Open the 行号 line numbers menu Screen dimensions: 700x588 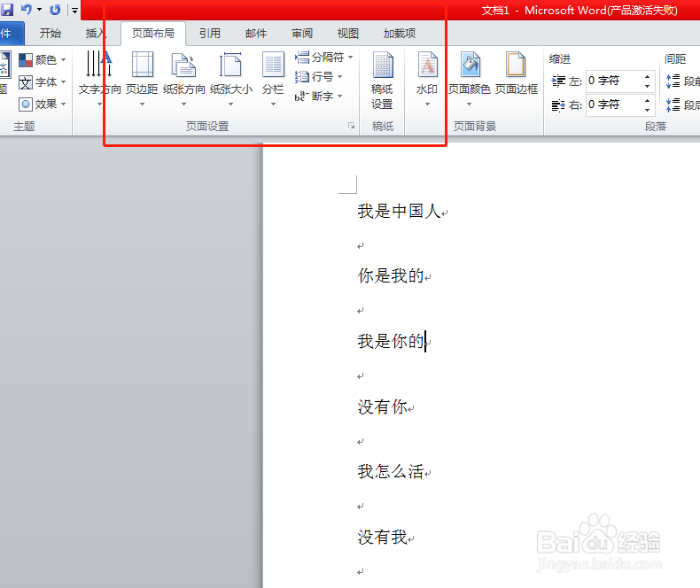pos(319,77)
